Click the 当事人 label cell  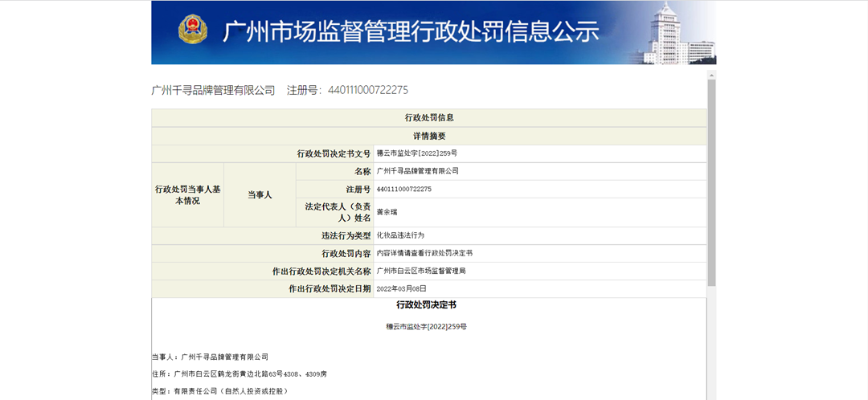260,194
